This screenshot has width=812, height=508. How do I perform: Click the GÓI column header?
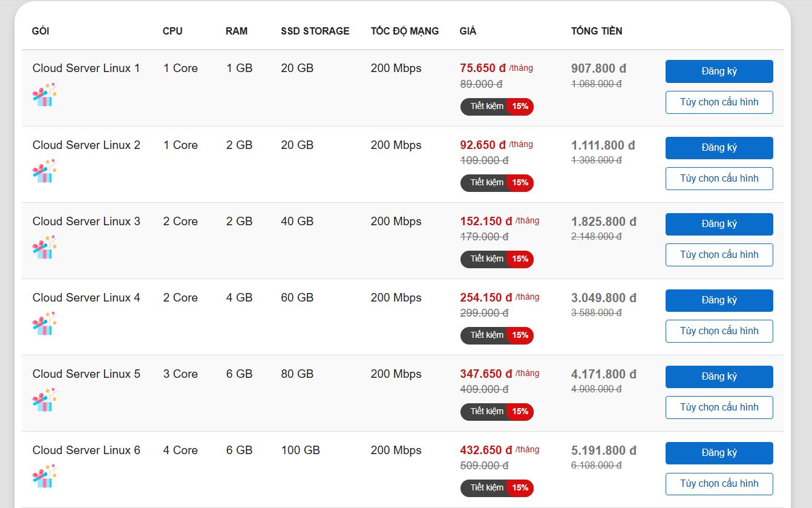pyautogui.click(x=41, y=31)
